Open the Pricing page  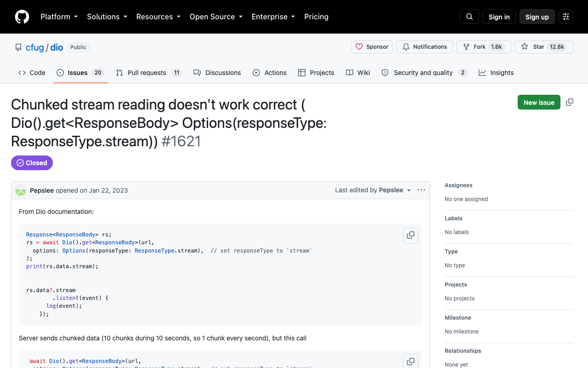(x=317, y=17)
